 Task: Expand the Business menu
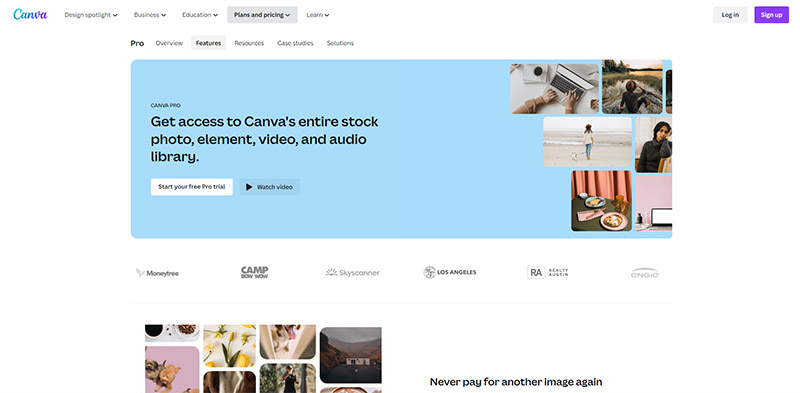(149, 15)
